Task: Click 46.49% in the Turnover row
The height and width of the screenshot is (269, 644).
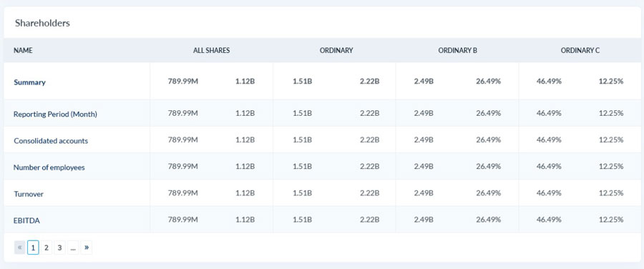Action: (549, 193)
